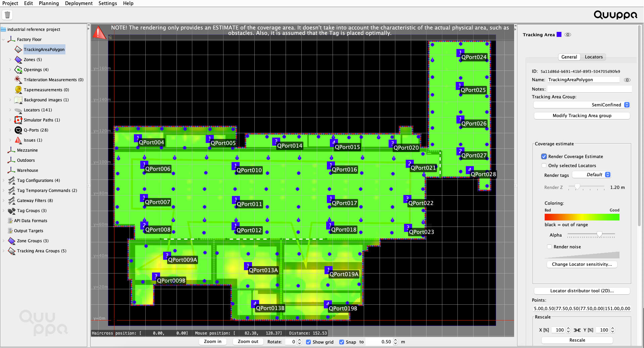Click the Zoom out button
644x348 pixels.
tap(248, 342)
